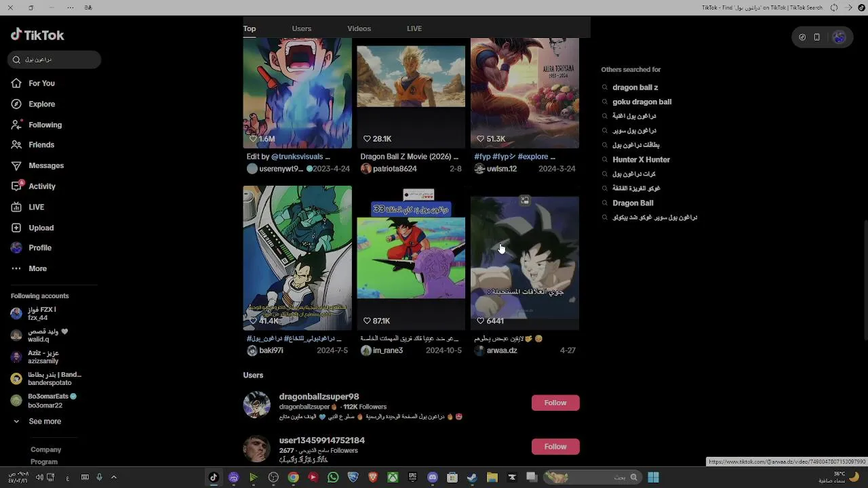Open Messages paper-plane icon
This screenshot has height=488, width=868.
(x=16, y=165)
